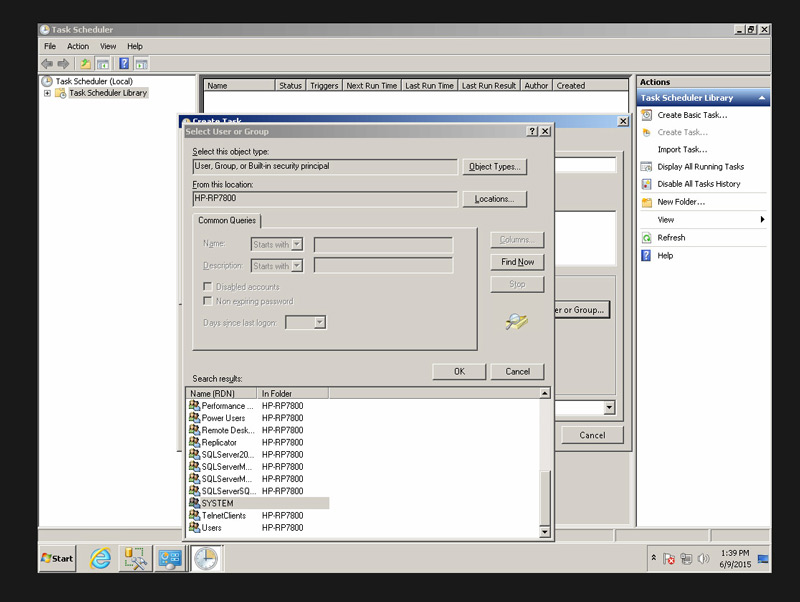Click the network tray icon
This screenshot has height=602, width=800.
pos(686,559)
